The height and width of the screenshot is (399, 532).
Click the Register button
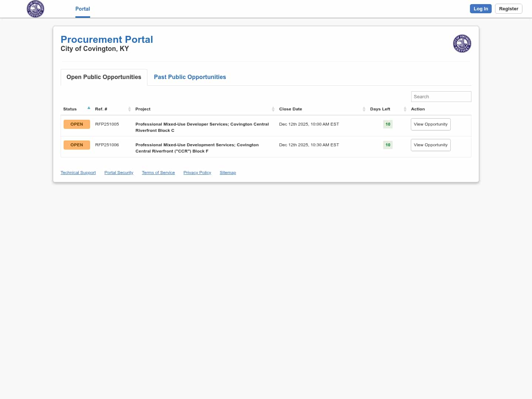pos(508,9)
